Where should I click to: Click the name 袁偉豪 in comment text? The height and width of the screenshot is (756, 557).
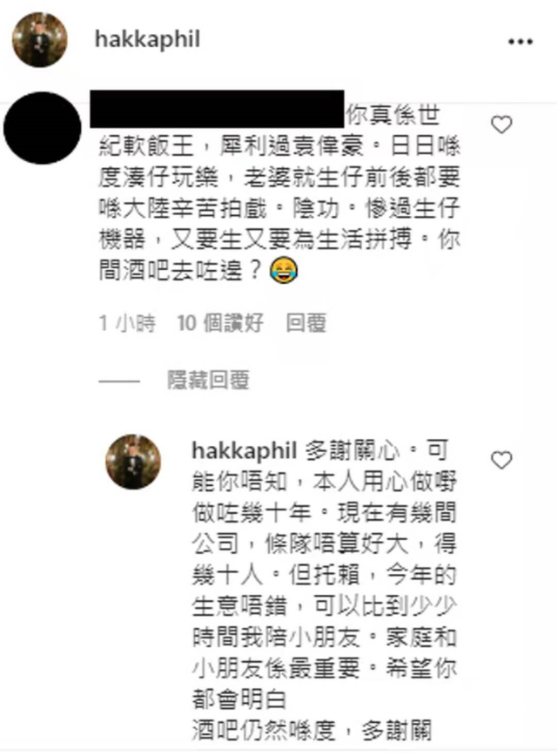point(326,146)
